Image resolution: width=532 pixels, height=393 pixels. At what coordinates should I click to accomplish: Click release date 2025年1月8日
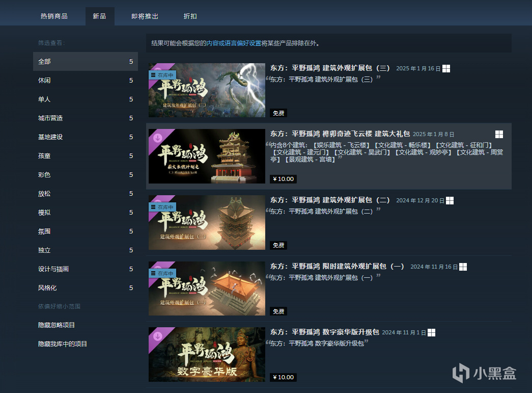click(x=434, y=135)
